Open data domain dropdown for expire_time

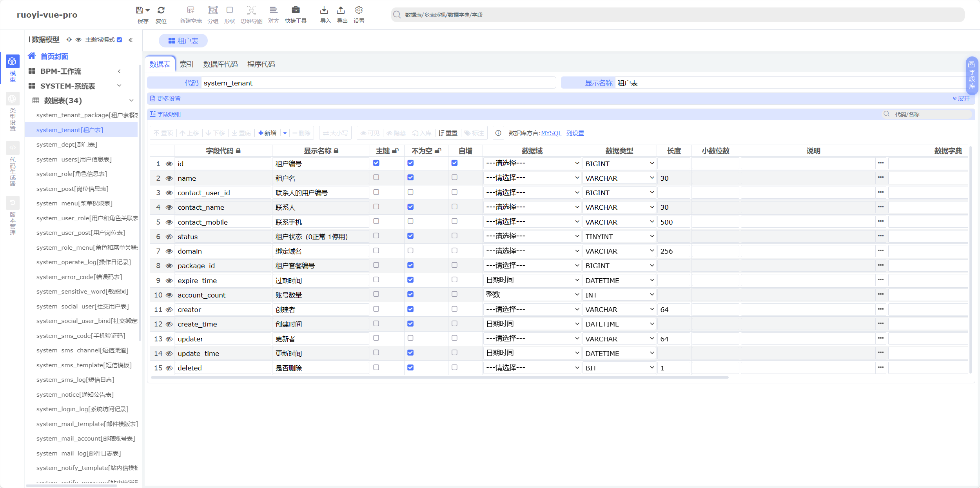(x=532, y=280)
